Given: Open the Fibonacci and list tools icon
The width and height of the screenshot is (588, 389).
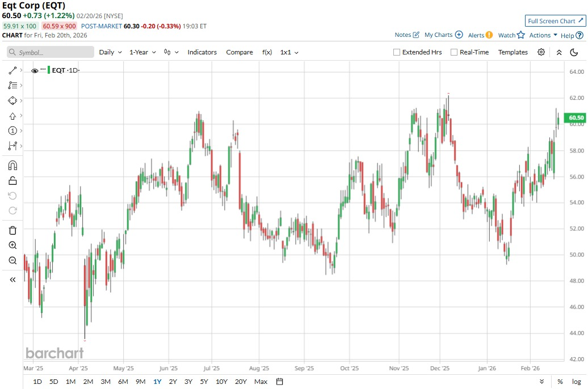Looking at the screenshot, I should 12,86.
